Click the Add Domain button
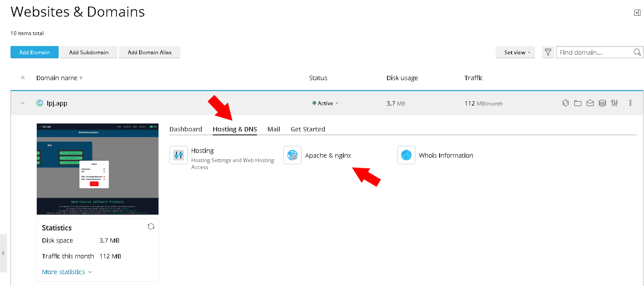Viewport: 644px width, 286px height. click(x=35, y=53)
